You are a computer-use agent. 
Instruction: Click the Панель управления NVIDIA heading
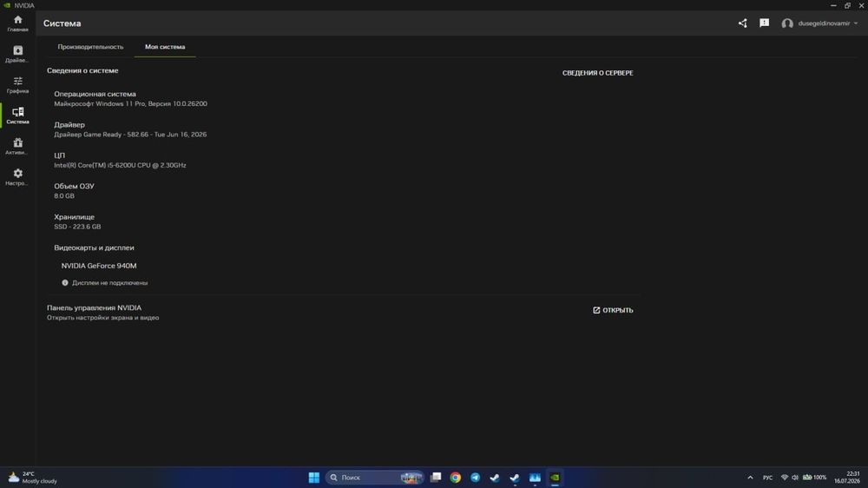[x=94, y=308]
